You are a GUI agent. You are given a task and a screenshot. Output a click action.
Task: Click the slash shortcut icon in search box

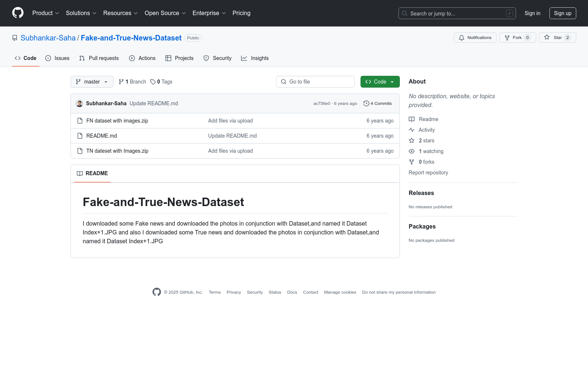pos(509,13)
